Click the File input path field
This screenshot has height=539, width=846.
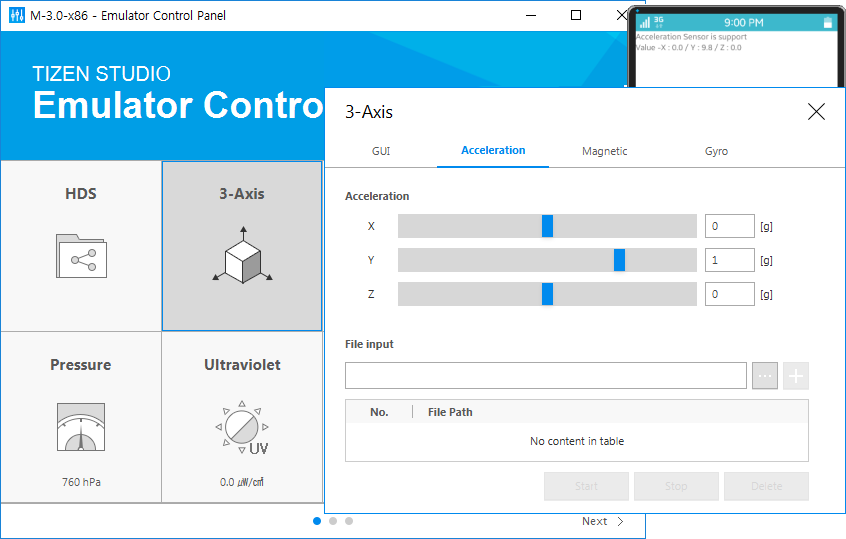tap(545, 376)
